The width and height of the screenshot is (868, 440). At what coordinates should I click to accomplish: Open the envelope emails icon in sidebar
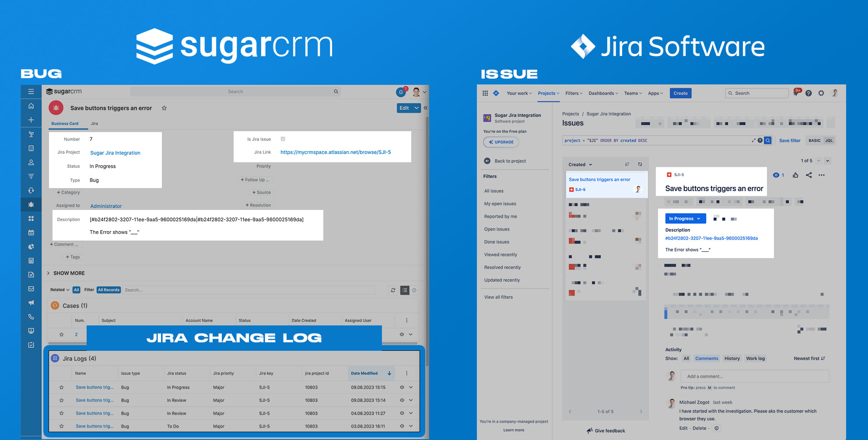coord(31,289)
